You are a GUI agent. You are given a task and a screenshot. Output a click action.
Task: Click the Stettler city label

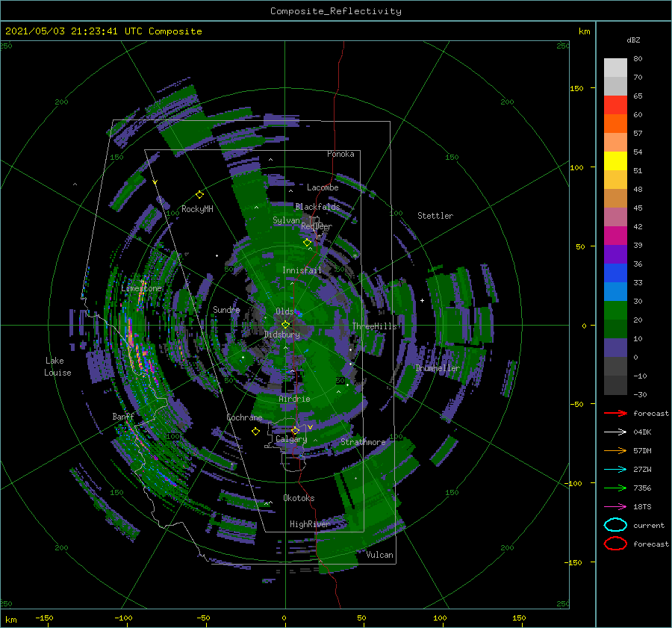point(435,216)
